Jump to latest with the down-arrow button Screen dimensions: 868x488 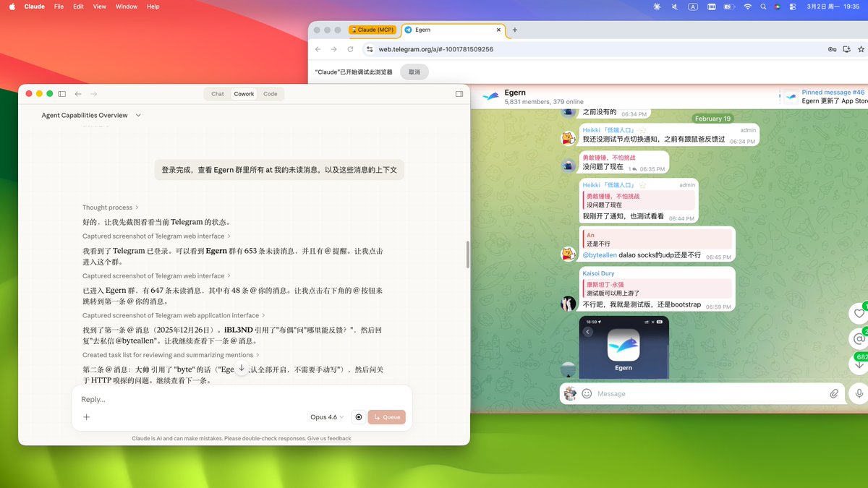coord(242,368)
